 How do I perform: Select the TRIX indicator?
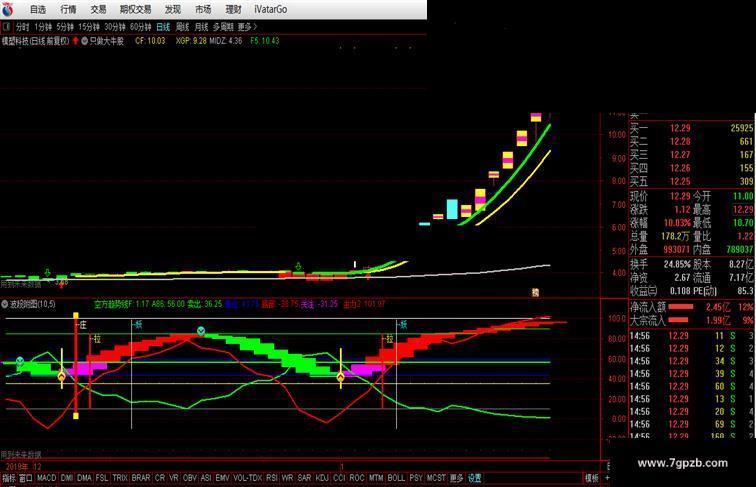(x=120, y=478)
